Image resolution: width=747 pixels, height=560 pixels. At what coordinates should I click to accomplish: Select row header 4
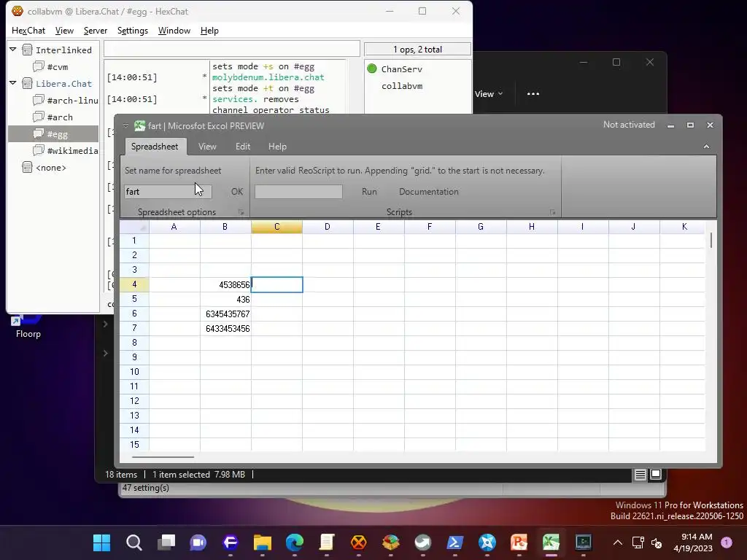pos(134,284)
